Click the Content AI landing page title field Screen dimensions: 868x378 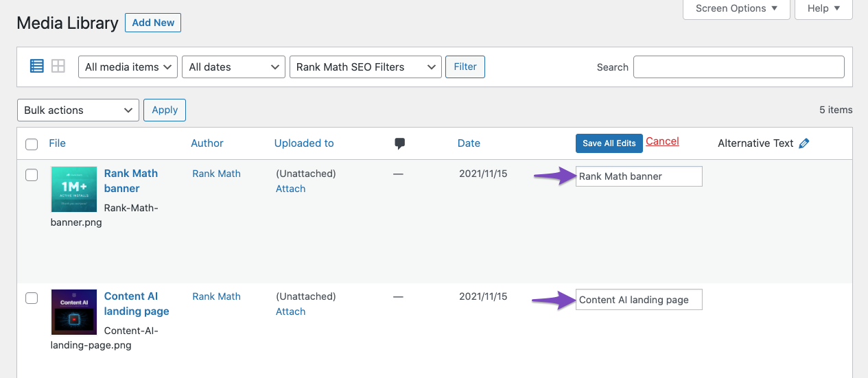click(639, 300)
